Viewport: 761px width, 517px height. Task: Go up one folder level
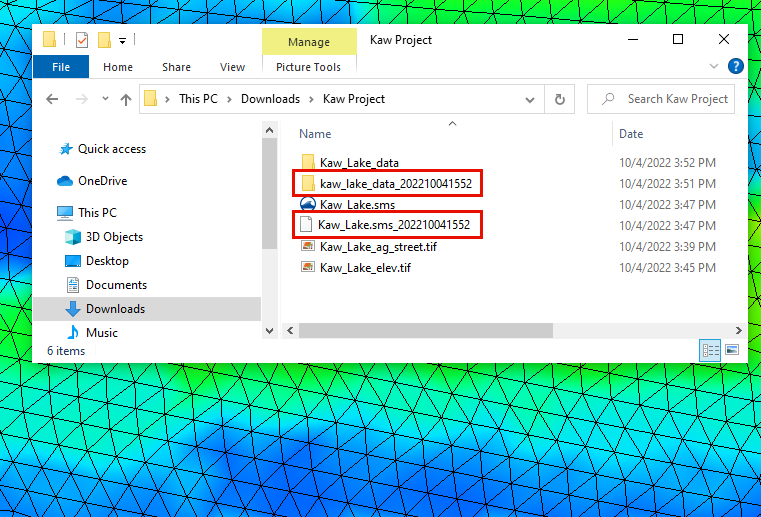click(x=126, y=100)
